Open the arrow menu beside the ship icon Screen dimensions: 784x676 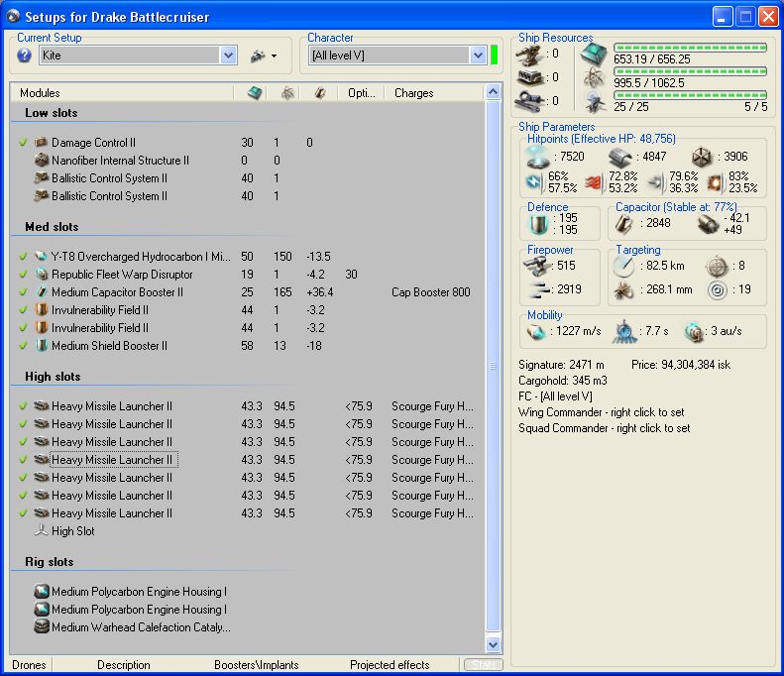coord(274,56)
